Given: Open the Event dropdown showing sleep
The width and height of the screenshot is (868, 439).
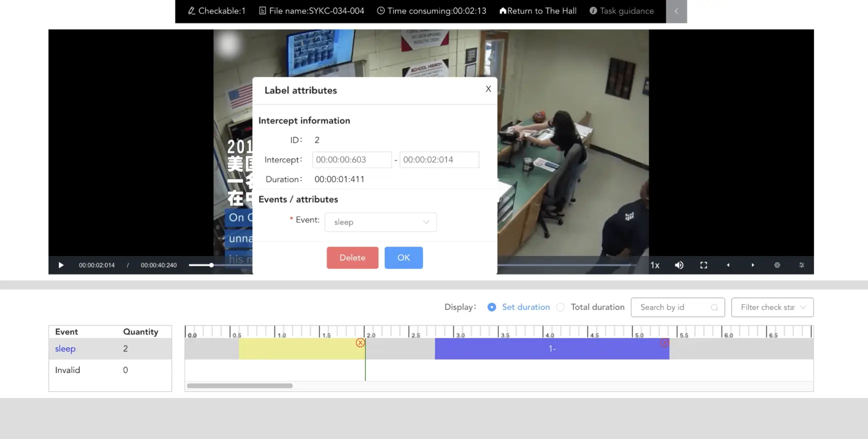Looking at the screenshot, I should pos(380,222).
